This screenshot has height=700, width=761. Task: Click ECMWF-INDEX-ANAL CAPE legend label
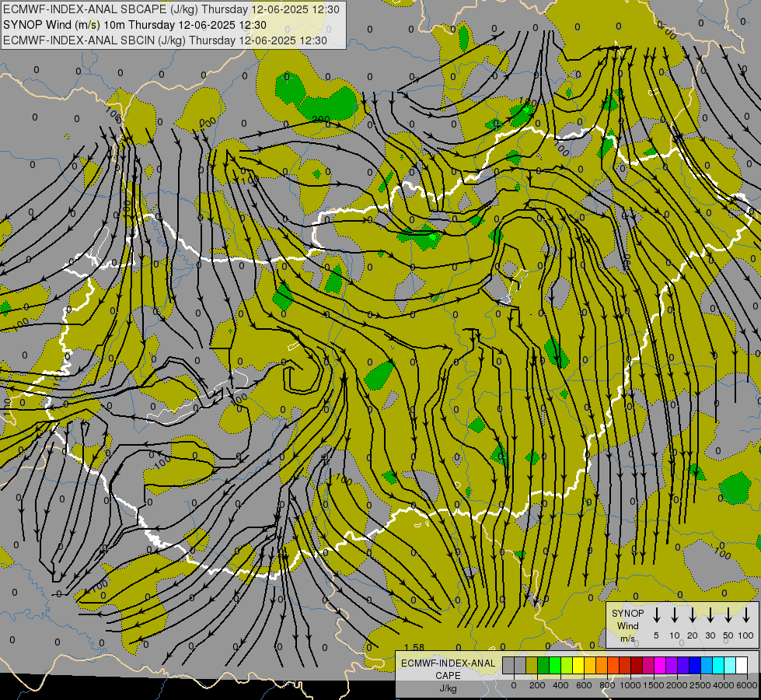(x=448, y=669)
